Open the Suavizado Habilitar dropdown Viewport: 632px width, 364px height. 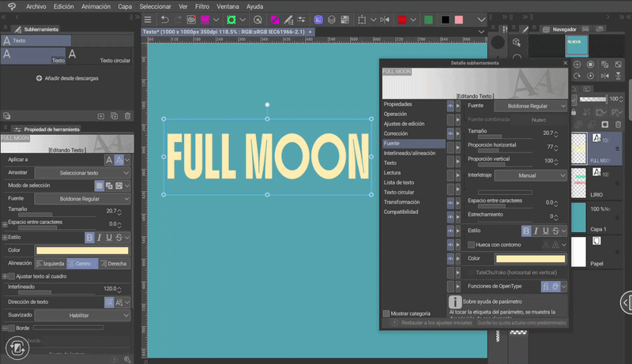[x=82, y=315]
